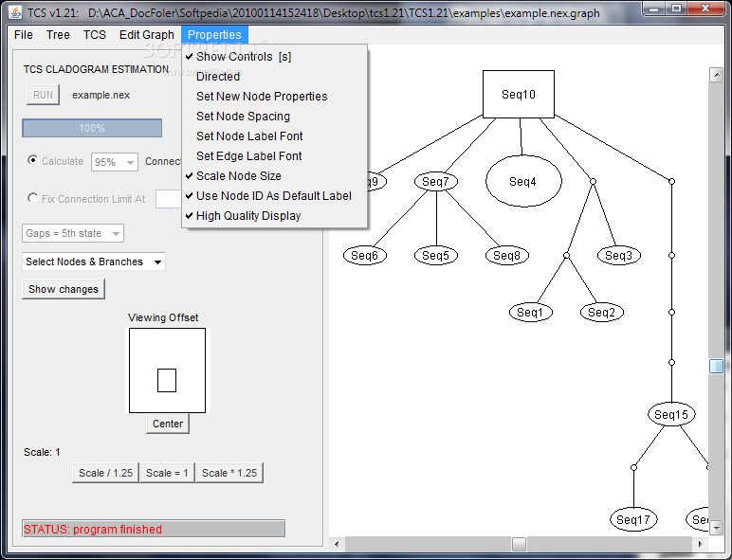Enable the Directed graph option
732x560 pixels.
pyautogui.click(x=275, y=77)
